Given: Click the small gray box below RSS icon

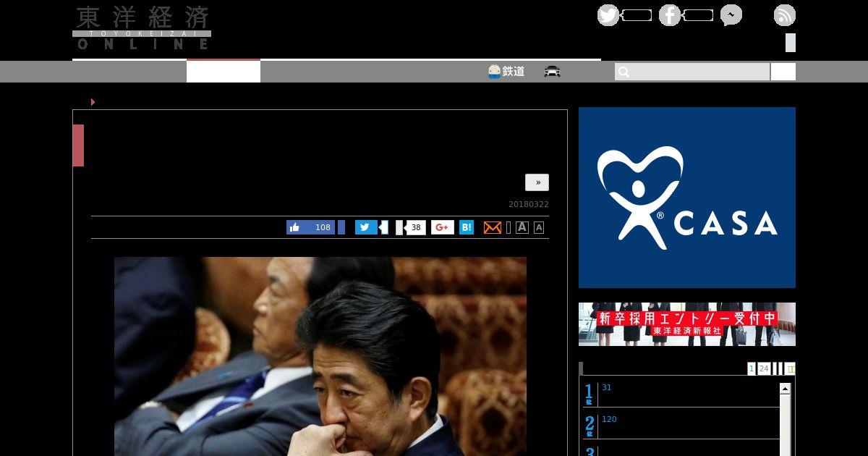Looking at the screenshot, I should (791, 43).
